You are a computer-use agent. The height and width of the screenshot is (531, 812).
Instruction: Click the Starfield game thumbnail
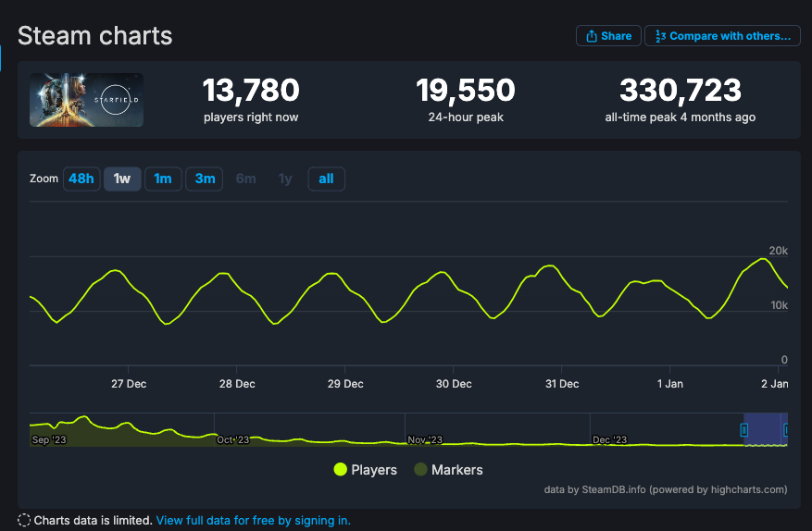tap(86, 100)
